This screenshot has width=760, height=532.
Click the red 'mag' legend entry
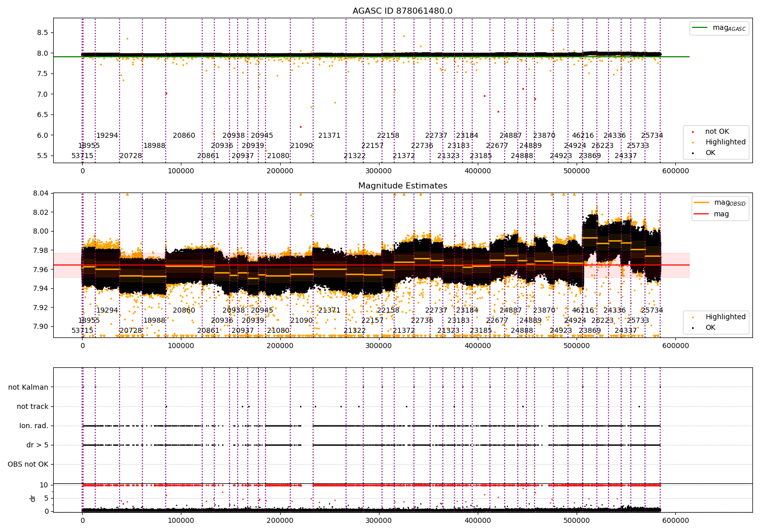pyautogui.click(x=711, y=214)
